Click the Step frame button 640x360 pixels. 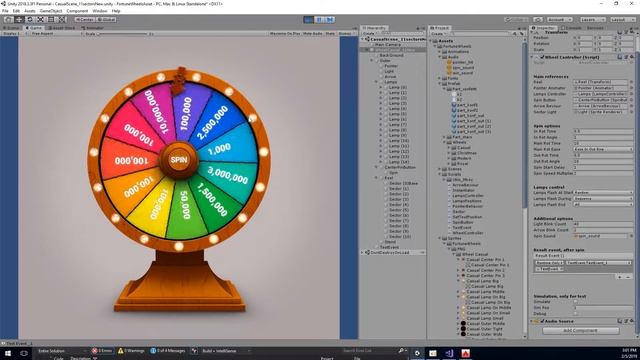[330, 19]
